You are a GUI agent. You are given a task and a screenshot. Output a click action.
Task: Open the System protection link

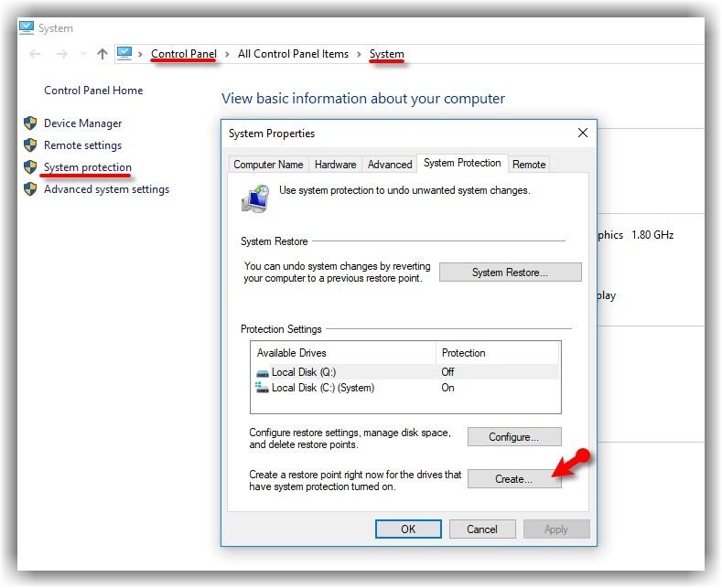[88, 167]
